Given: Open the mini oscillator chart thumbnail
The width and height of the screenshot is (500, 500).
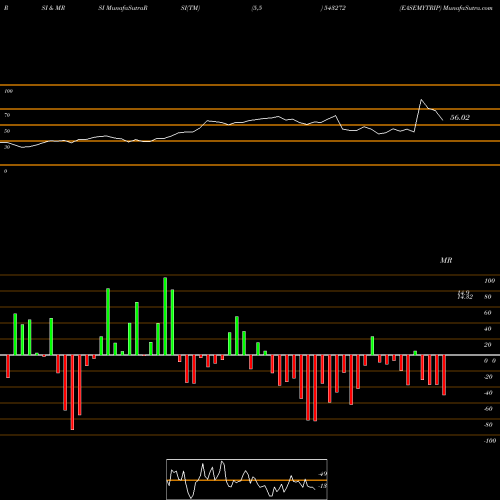Looking at the screenshot, I should pos(247,479).
